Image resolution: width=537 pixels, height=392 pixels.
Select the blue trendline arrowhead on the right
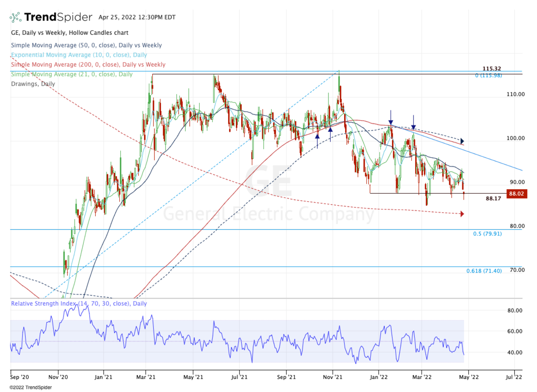pyautogui.click(x=463, y=142)
